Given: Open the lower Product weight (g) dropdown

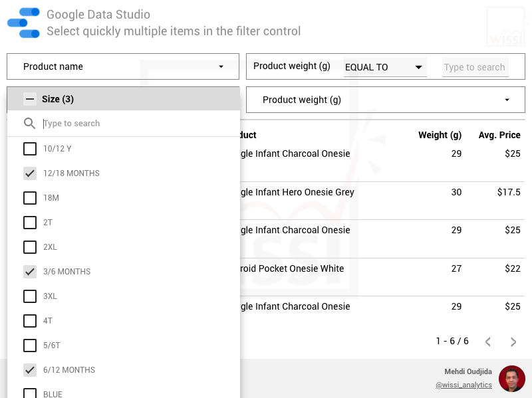Looking at the screenshot, I should click(386, 100).
